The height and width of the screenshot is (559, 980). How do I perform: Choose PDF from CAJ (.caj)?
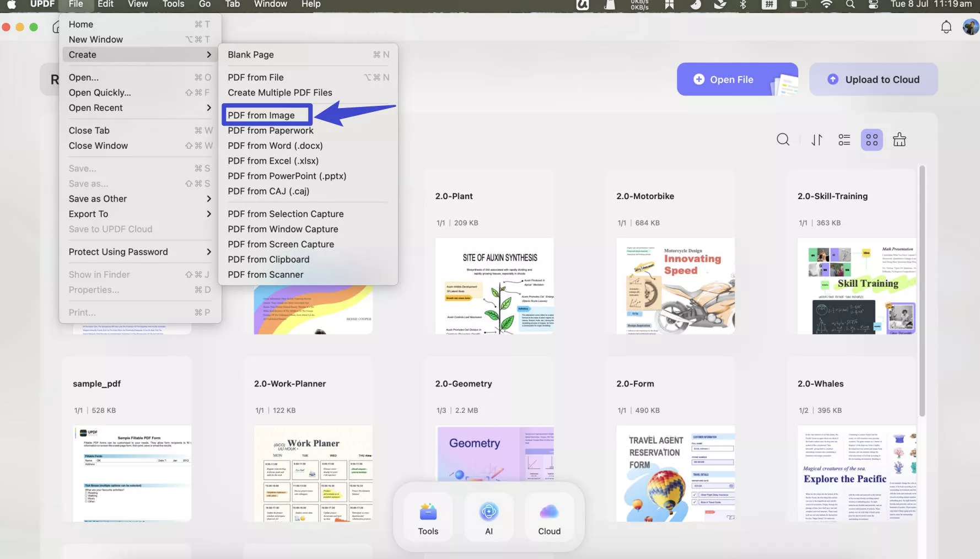308,191
